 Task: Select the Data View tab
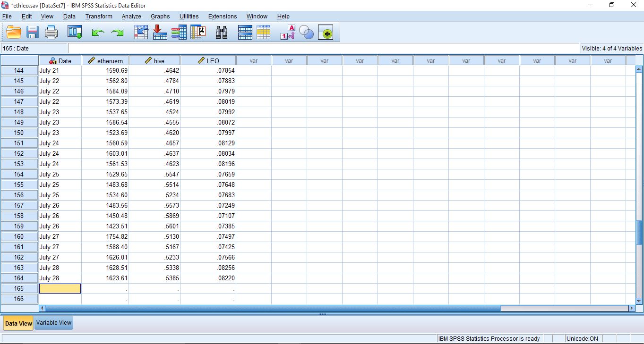click(18, 323)
